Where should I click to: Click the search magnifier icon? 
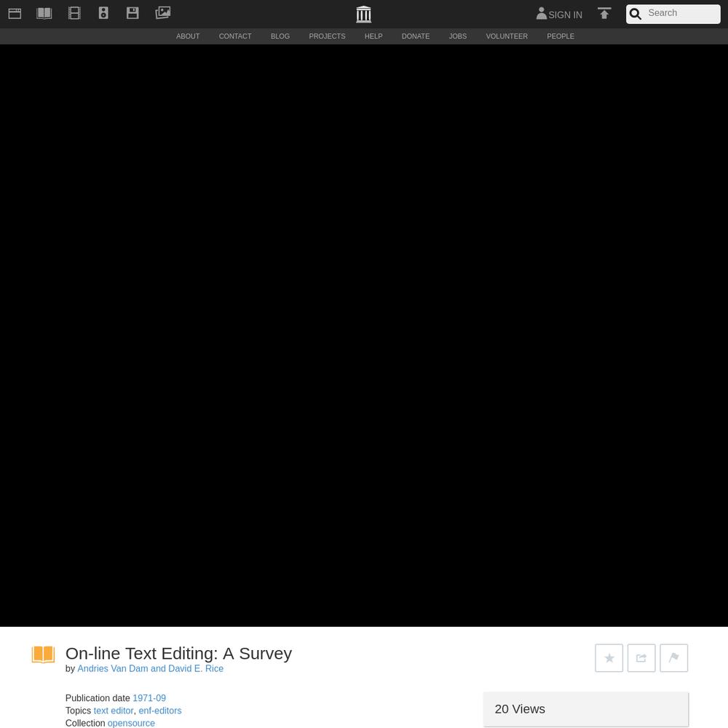click(636, 14)
